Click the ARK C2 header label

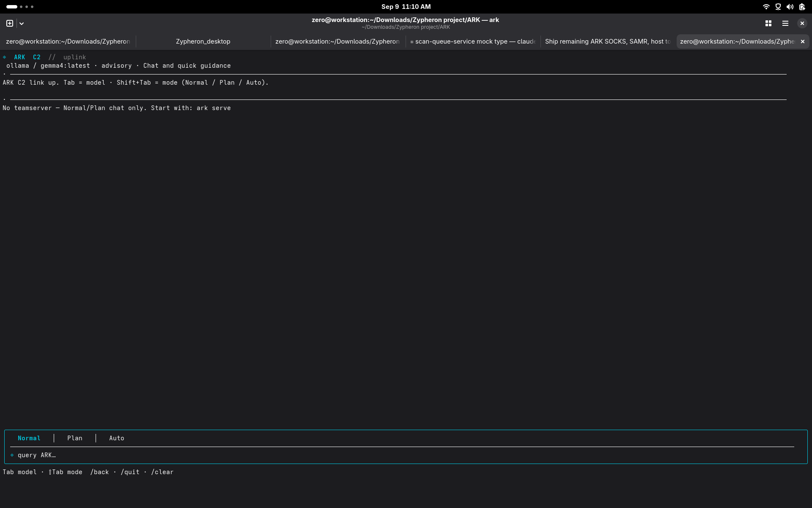(27, 57)
